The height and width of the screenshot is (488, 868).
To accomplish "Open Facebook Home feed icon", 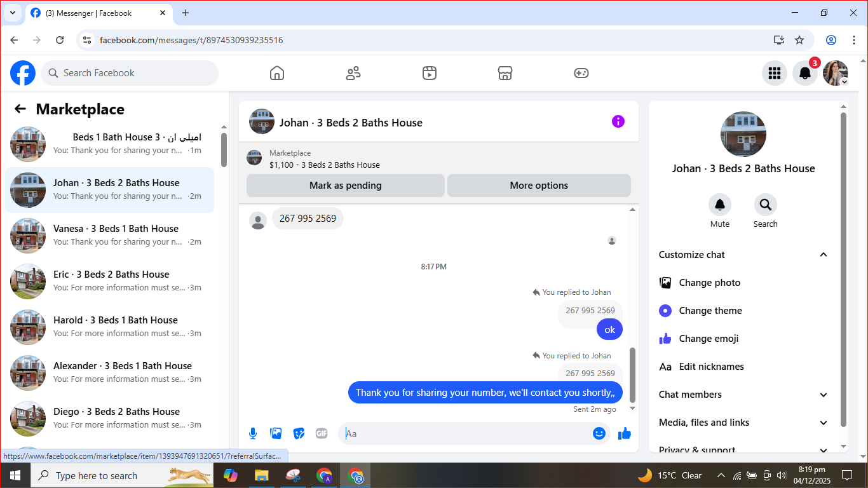I will tap(277, 73).
